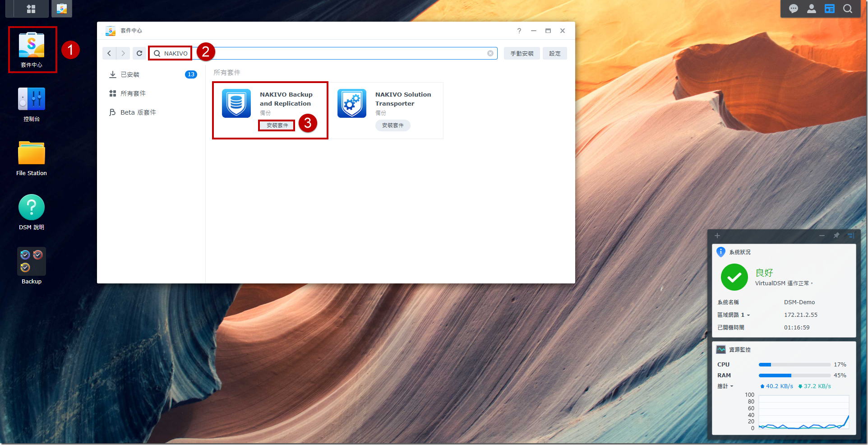Open 套件中心 desktop shortcut
Image resolution: width=868 pixels, height=445 pixels.
tap(32, 50)
